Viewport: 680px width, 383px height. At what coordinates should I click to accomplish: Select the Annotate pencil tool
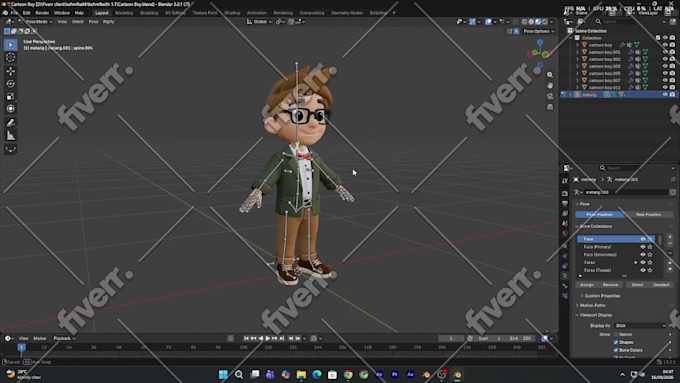(11, 123)
